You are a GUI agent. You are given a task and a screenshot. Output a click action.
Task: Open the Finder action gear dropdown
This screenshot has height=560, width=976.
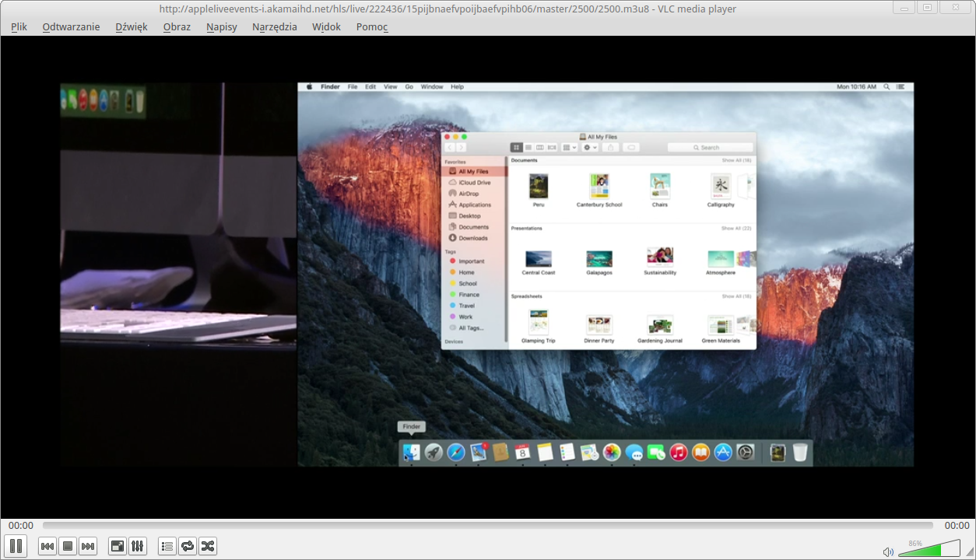590,147
